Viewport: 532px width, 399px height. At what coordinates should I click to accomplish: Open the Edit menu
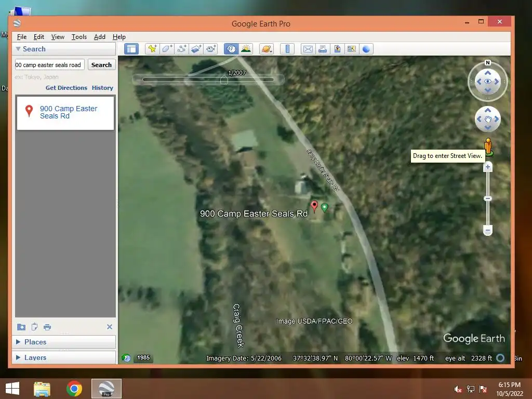tap(38, 37)
